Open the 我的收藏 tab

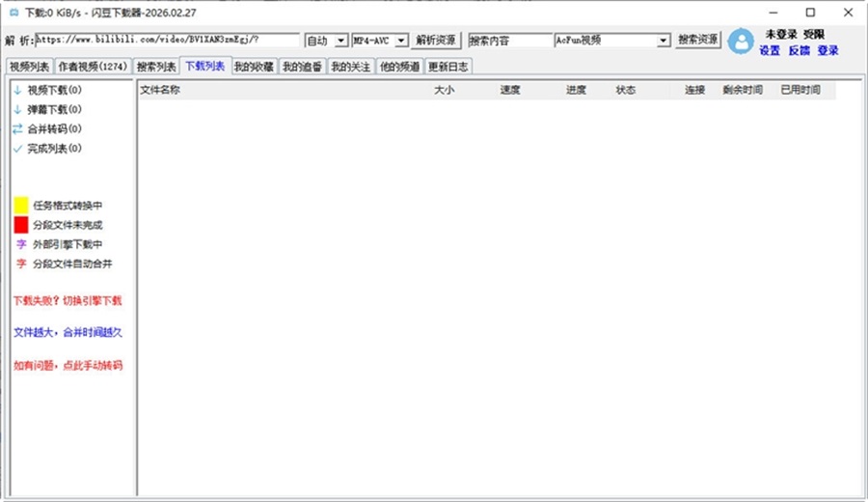pos(254,67)
